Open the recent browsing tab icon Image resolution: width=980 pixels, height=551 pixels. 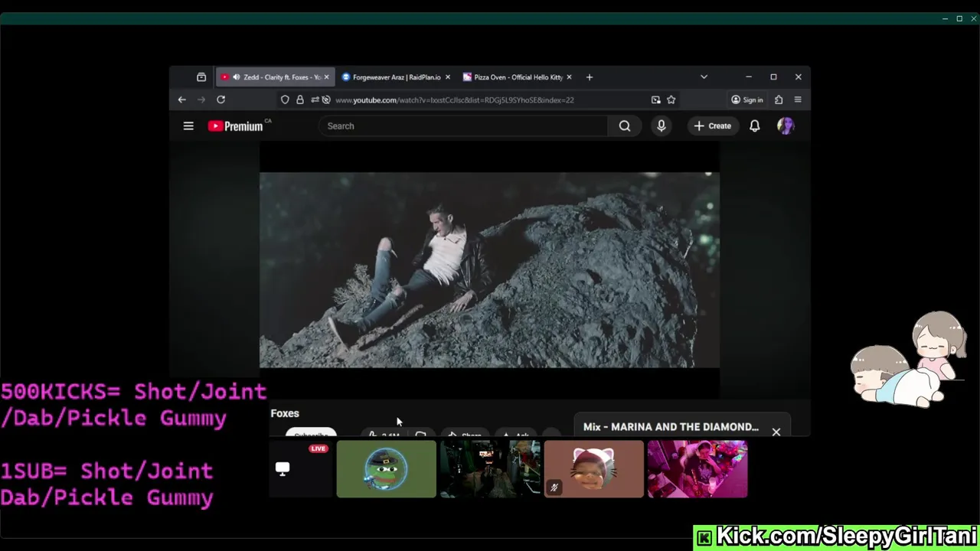201,77
